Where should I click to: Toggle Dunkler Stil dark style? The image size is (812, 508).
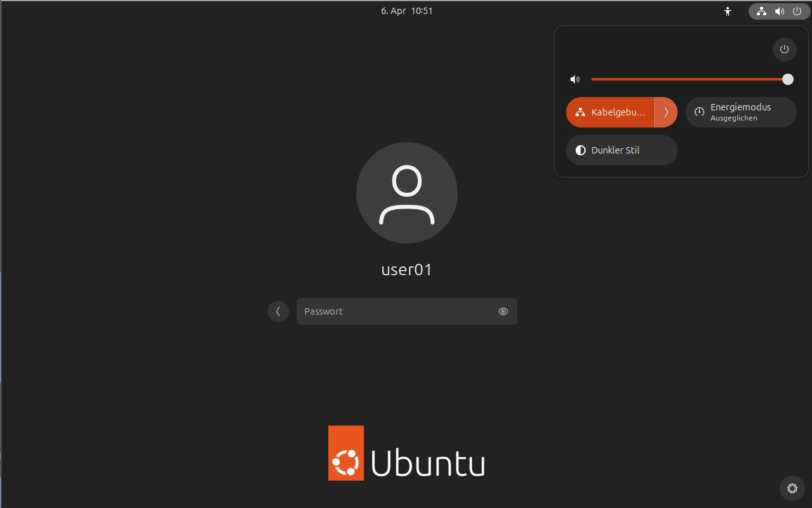pos(621,150)
